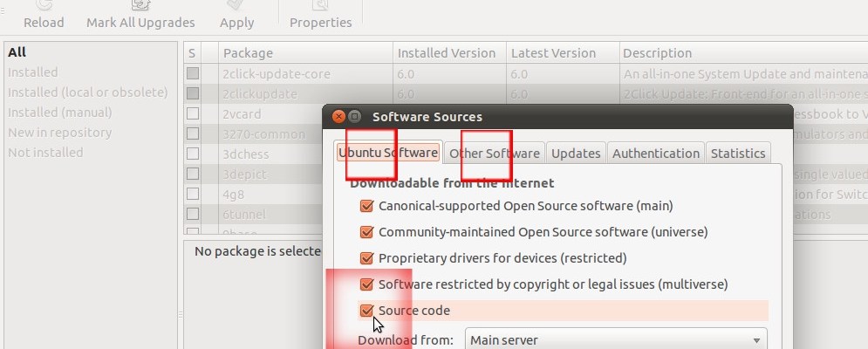Screen dimensions: 868x349
Task: Click status box for 3dchess package
Action: (x=193, y=154)
